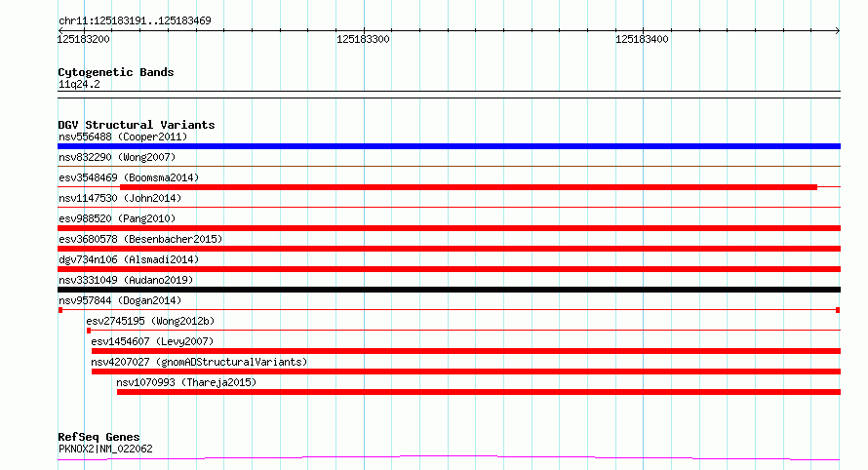
Task: Click the 11q24.2 band label
Action: click(x=79, y=84)
